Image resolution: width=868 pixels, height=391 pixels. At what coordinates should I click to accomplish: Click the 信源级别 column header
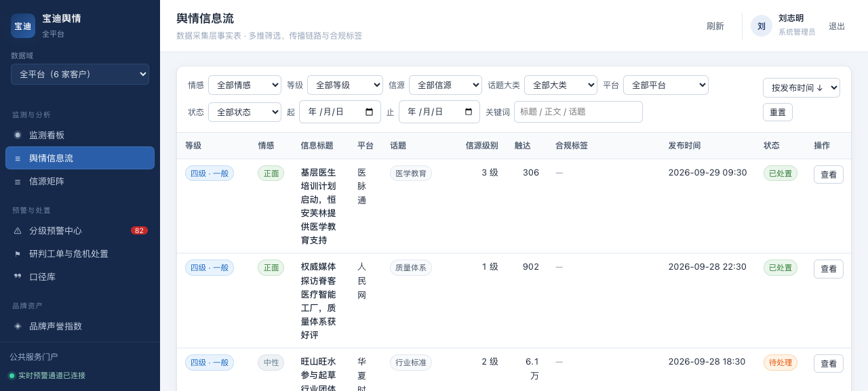(x=482, y=146)
